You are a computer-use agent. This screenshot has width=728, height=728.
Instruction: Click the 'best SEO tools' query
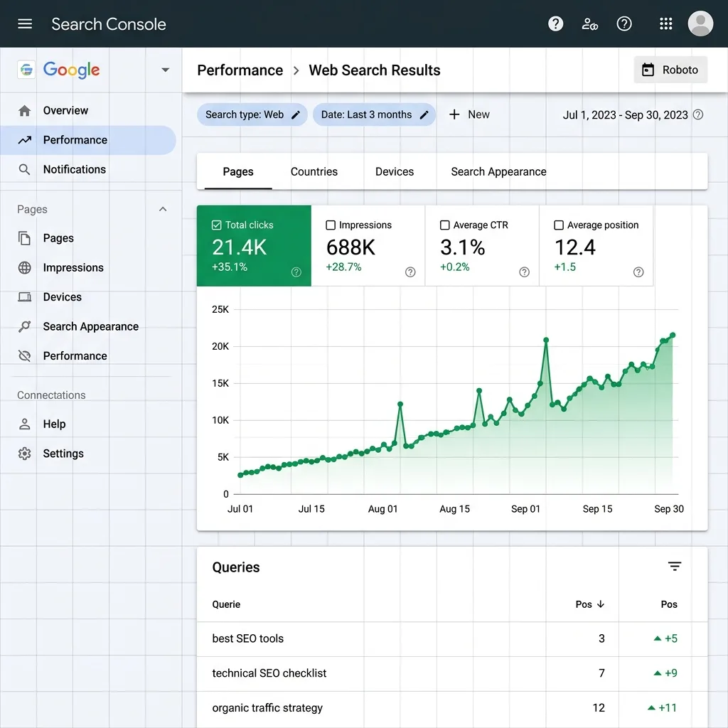coord(248,639)
